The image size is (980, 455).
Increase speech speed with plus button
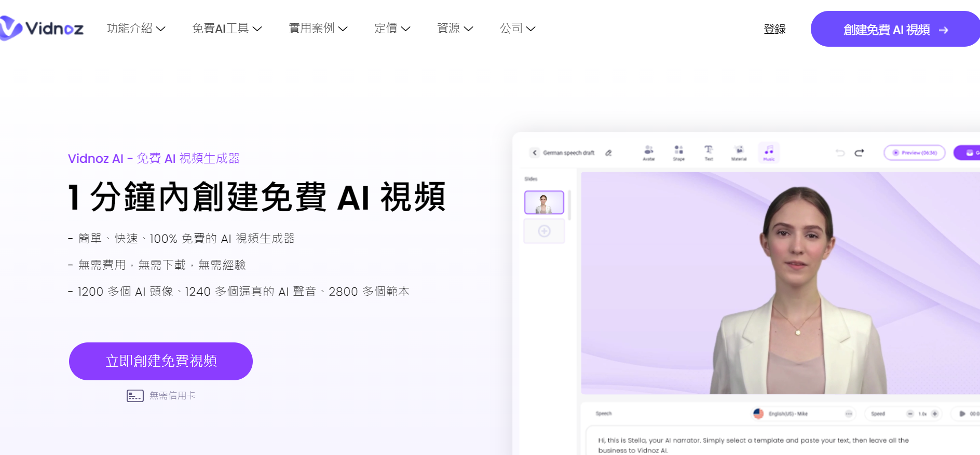[935, 413]
